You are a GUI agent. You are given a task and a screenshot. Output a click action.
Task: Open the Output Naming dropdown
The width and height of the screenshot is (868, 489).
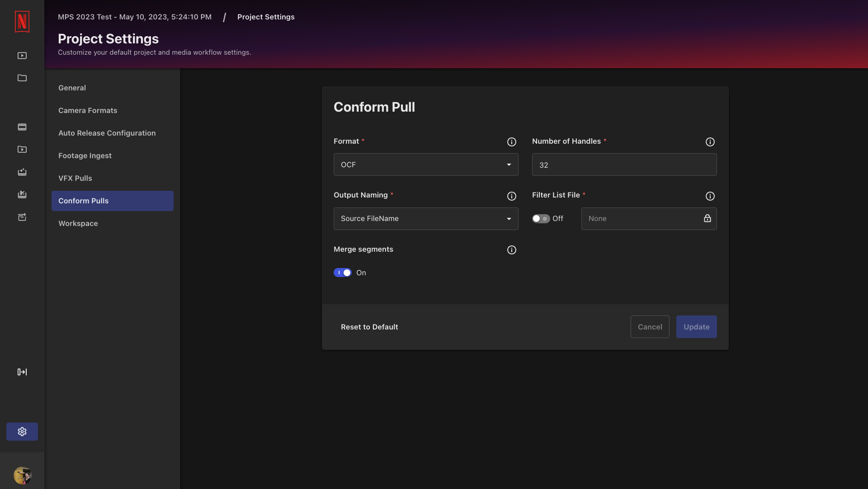tap(426, 219)
